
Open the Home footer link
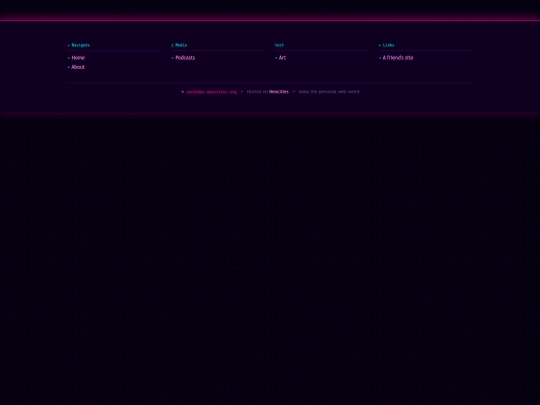pyautogui.click(x=78, y=58)
